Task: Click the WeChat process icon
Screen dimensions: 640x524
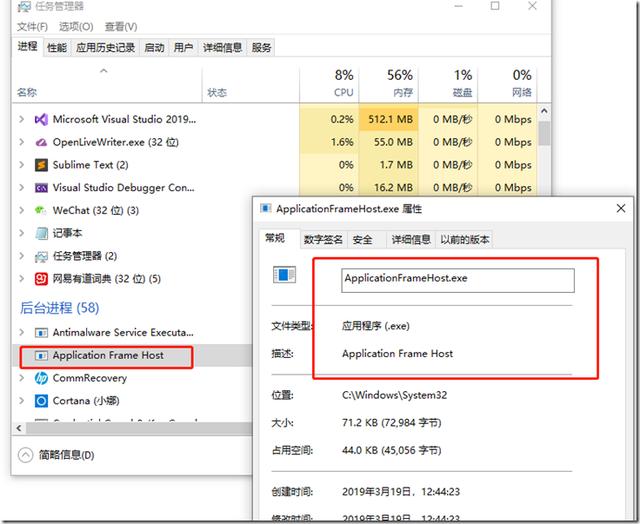Action: pos(40,210)
